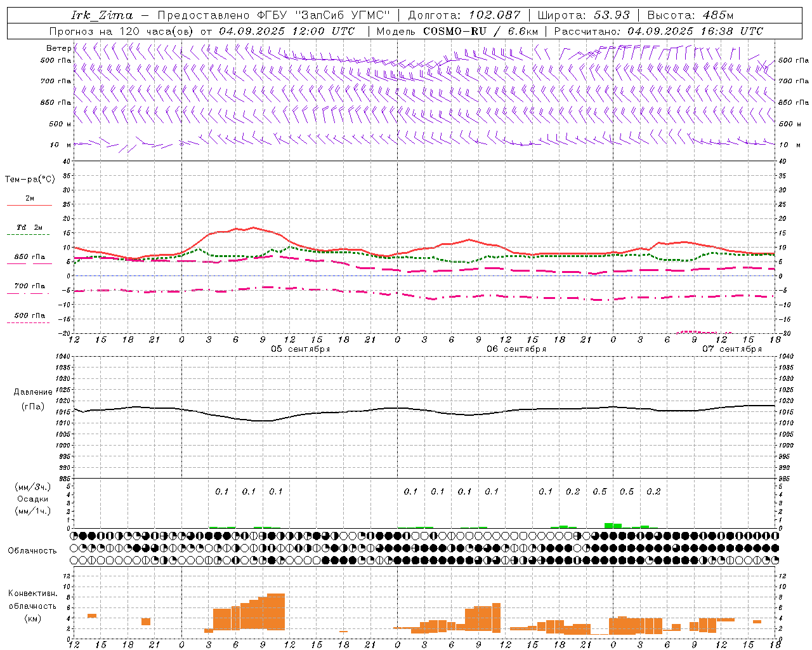
Task: Select the text Предоставлено ФГБУ "ЗапСиб УГМС"
Action: point(273,15)
